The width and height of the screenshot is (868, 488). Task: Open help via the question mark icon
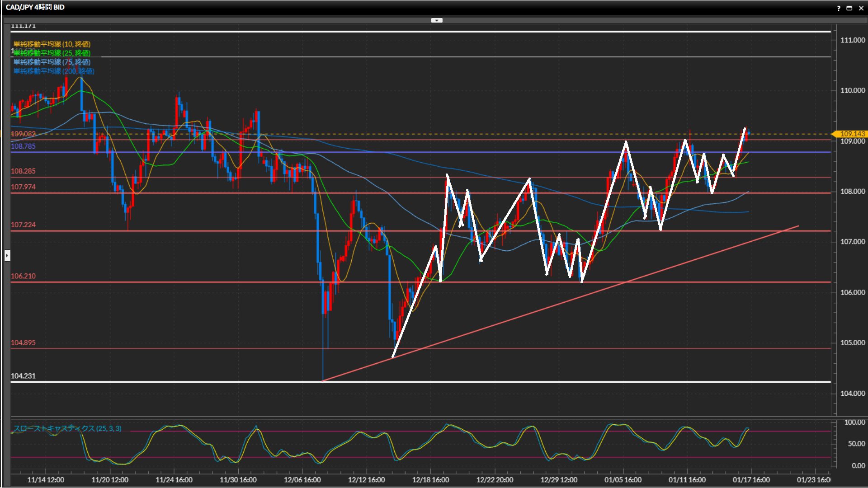839,8
